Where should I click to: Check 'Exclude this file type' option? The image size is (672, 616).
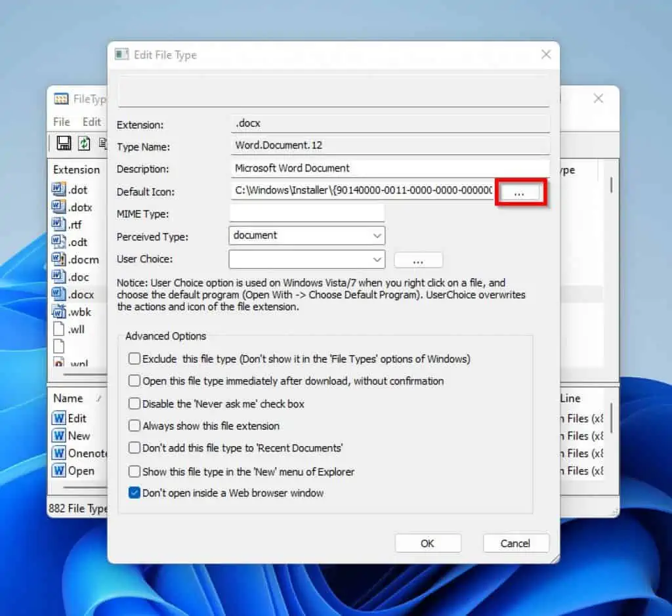coord(134,359)
